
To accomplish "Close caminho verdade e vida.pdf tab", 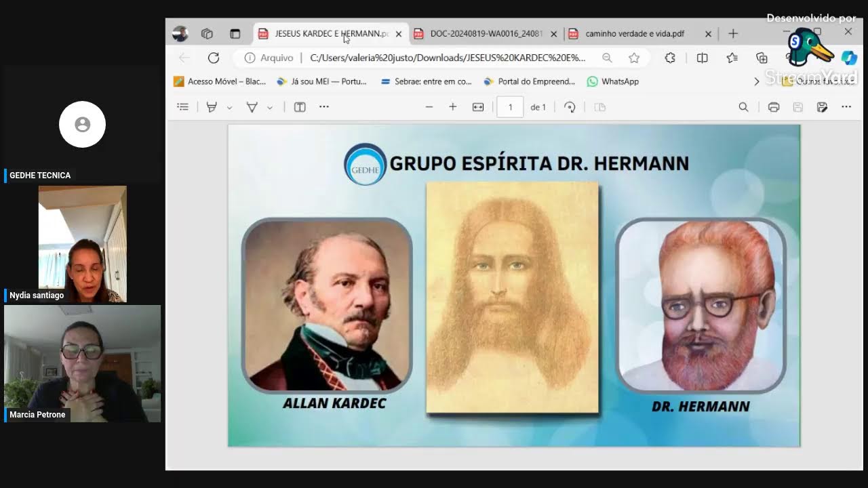I will 708,33.
